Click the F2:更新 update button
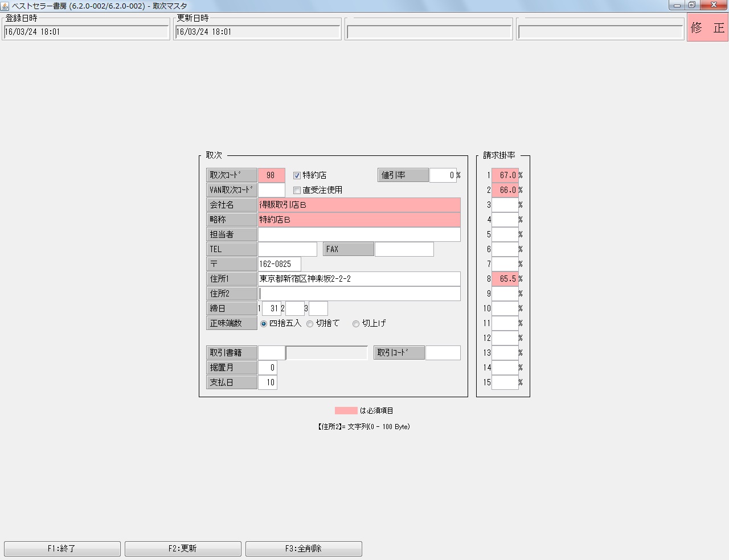The image size is (729, 560). 183,549
